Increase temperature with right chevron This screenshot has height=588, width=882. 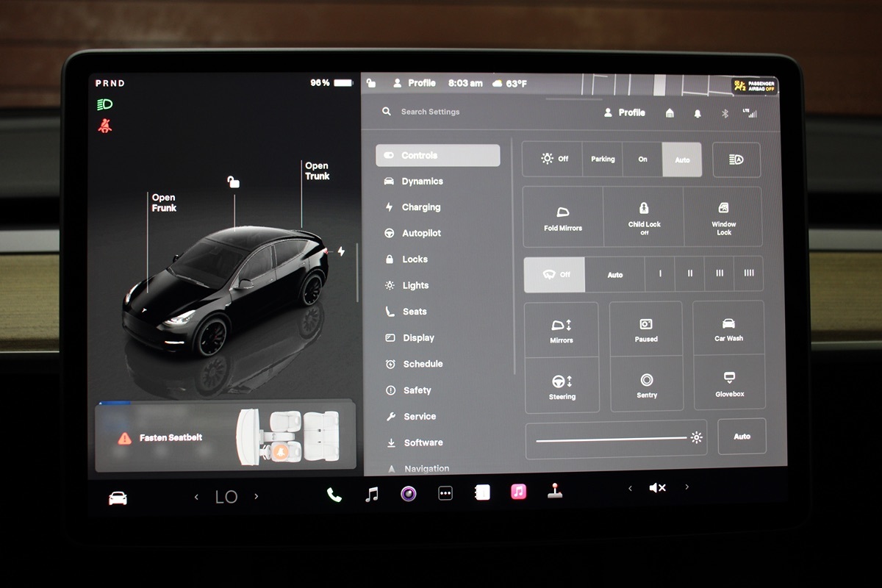pos(256,497)
